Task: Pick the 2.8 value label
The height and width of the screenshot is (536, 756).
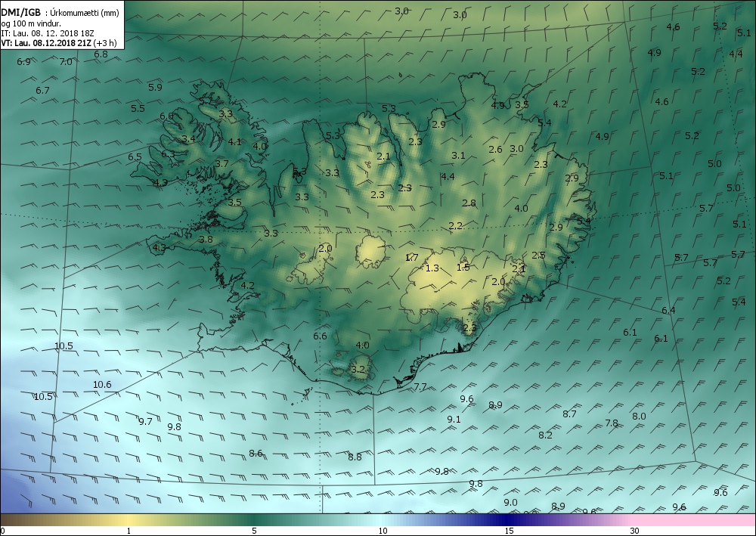Action: [469, 203]
